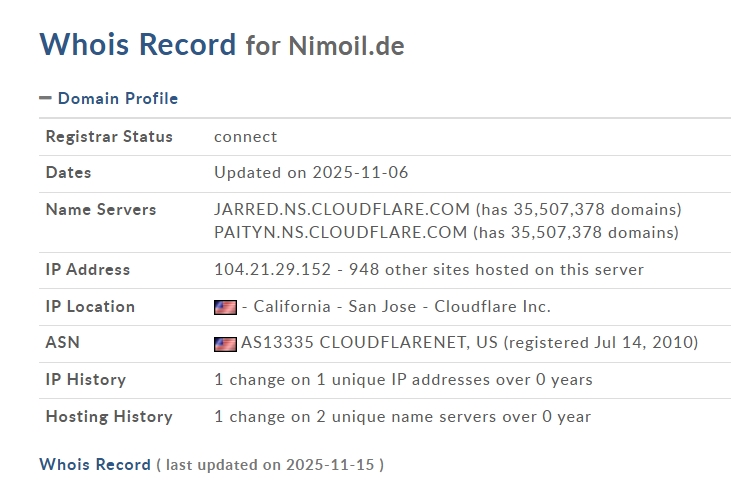The width and height of the screenshot is (731, 482).
Task: Click the US flag icon in ASN row
Action: point(225,343)
